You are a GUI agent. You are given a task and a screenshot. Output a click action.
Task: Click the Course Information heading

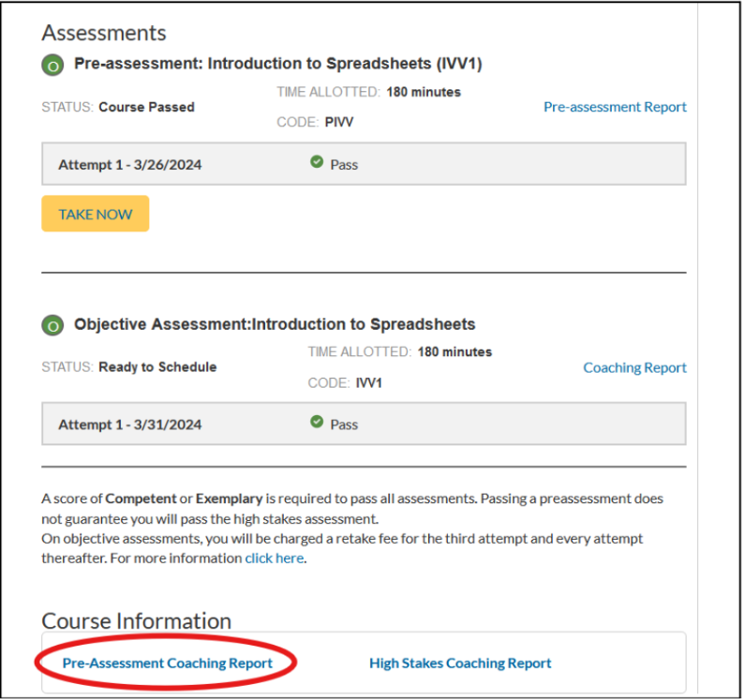coord(137,621)
